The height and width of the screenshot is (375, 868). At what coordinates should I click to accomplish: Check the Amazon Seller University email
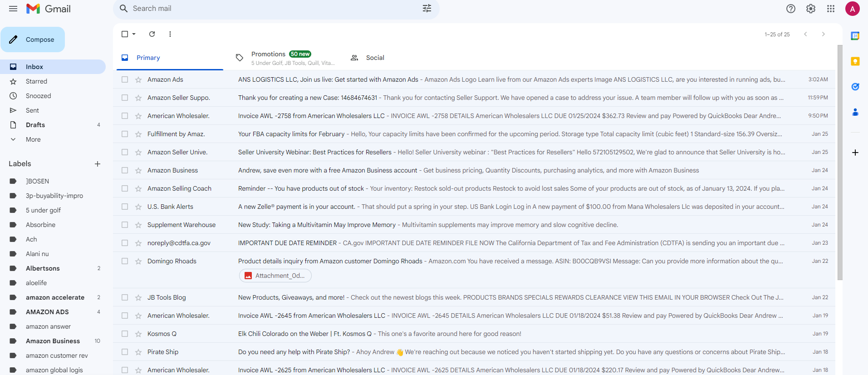pos(125,152)
